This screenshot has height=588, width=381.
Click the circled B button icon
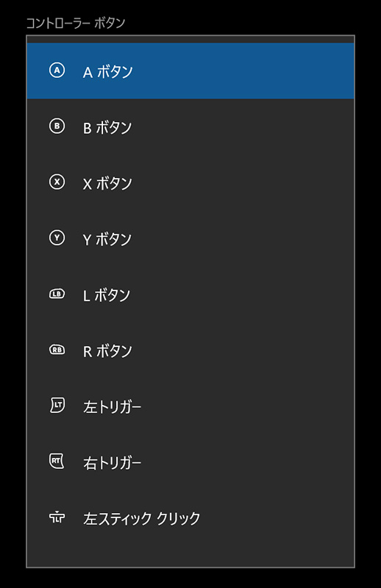point(57,126)
